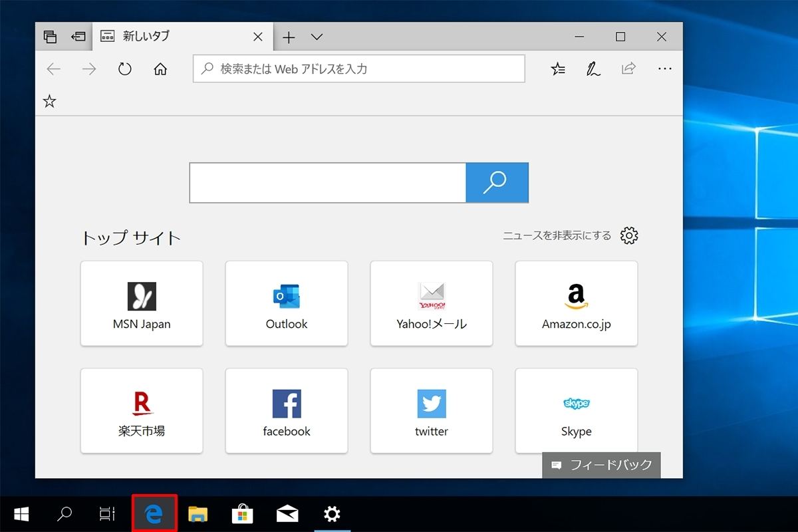Screen dimensions: 798x532
Task: Click the トップ サイト heading
Action: [131, 238]
